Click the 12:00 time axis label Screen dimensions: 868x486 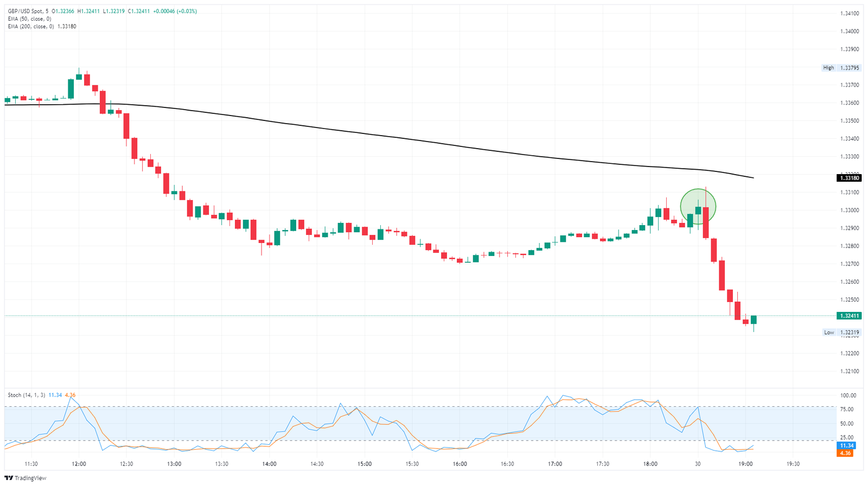(x=79, y=464)
